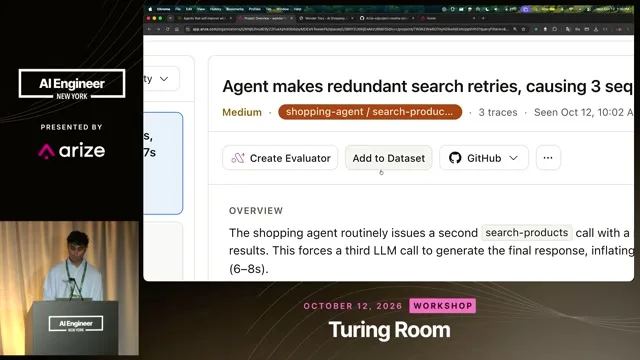Expand the GitHub dropdown chevron
The width and height of the screenshot is (640, 360).
514,158
